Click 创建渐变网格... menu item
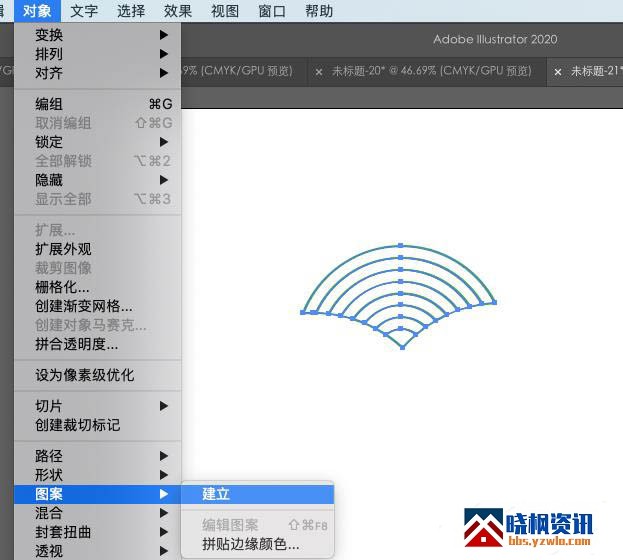 (84, 306)
